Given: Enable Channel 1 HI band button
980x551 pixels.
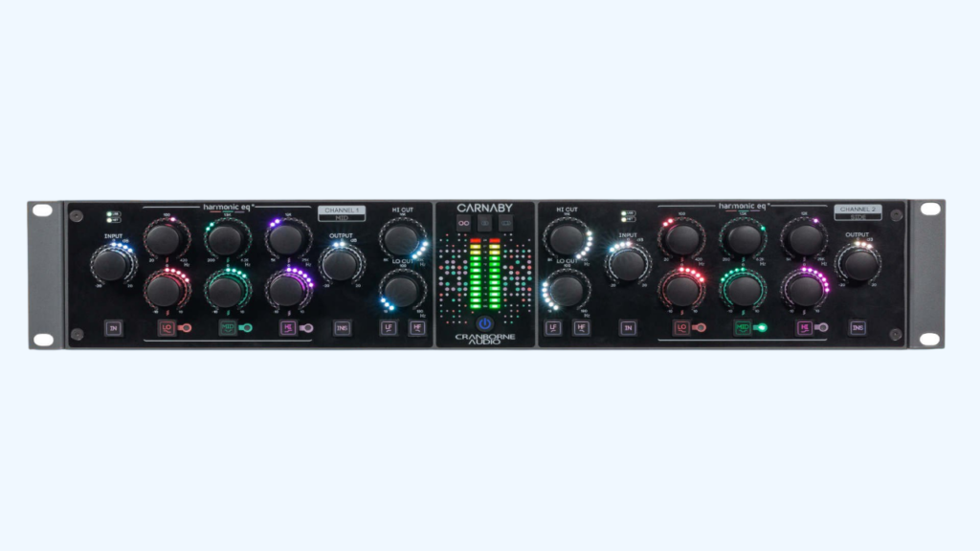Looking at the screenshot, I should (287, 328).
